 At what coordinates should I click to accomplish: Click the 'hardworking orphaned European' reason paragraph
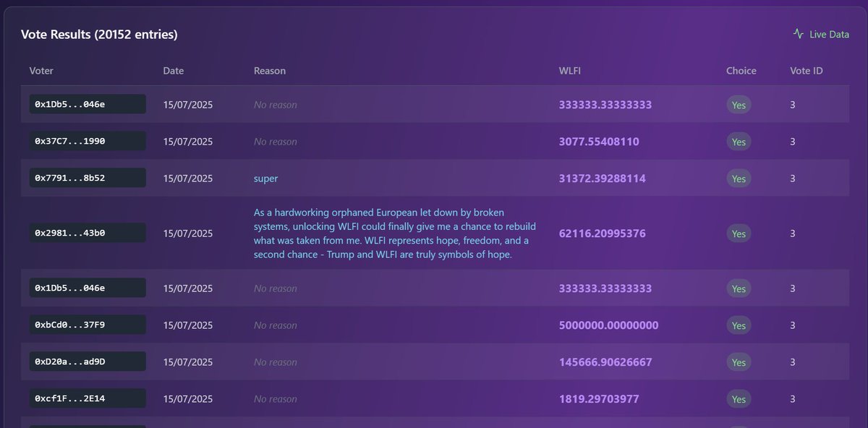click(394, 234)
